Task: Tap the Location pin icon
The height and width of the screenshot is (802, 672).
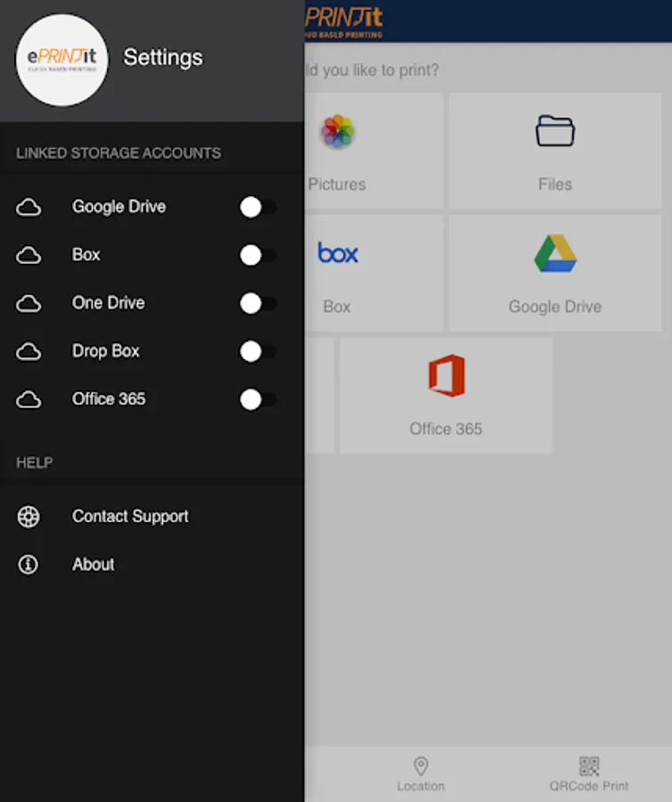Action: click(421, 766)
